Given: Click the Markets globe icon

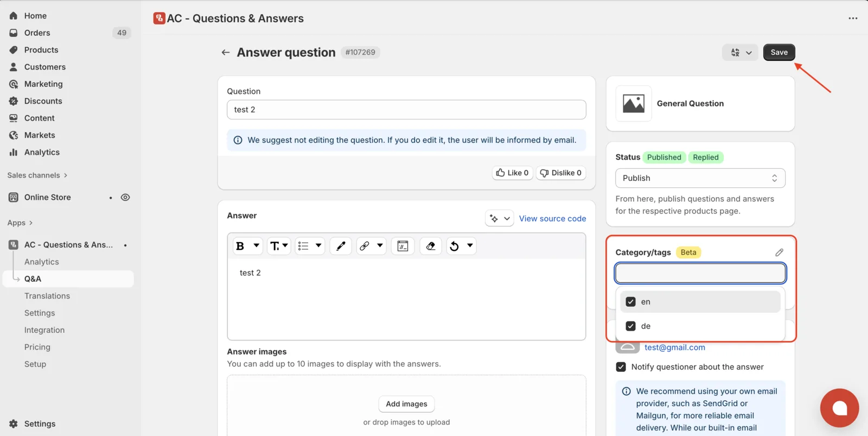Looking at the screenshot, I should (14, 135).
